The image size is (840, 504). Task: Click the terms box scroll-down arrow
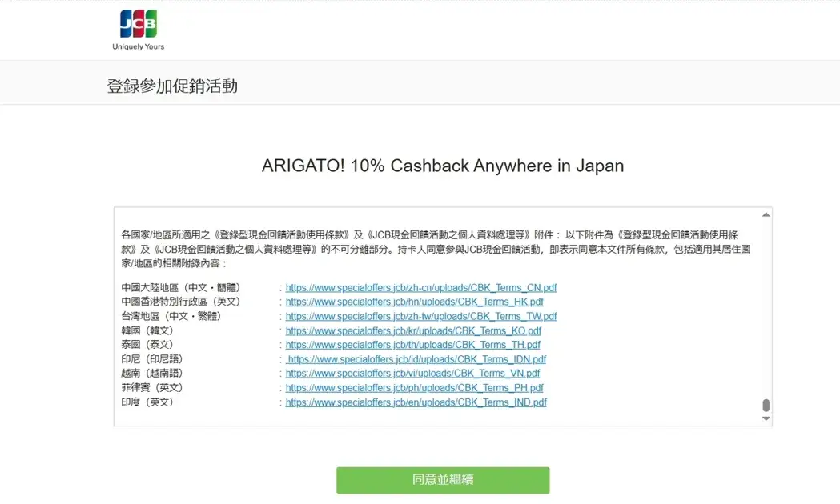tap(766, 418)
